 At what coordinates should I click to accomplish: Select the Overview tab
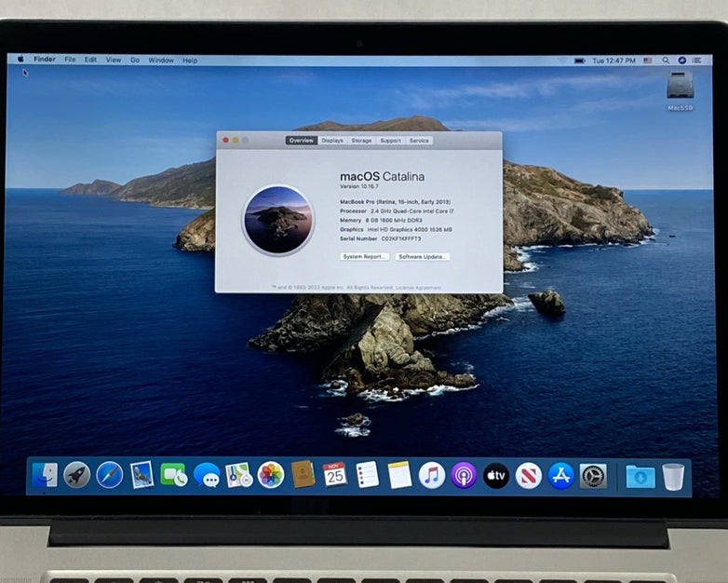pyautogui.click(x=302, y=141)
